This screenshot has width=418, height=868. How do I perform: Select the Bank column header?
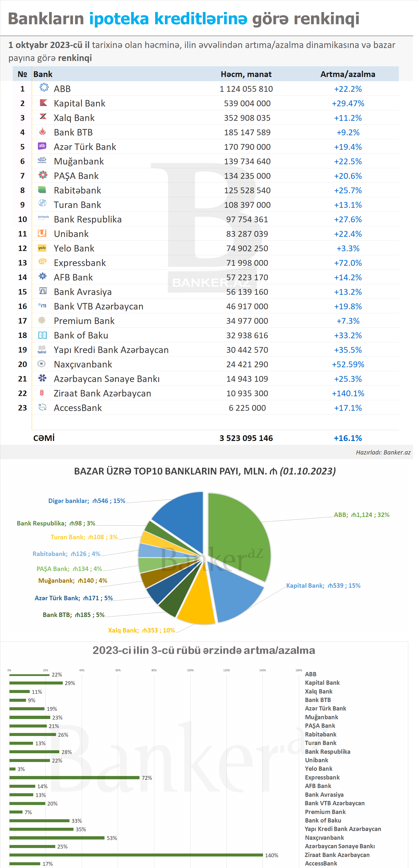(43, 74)
